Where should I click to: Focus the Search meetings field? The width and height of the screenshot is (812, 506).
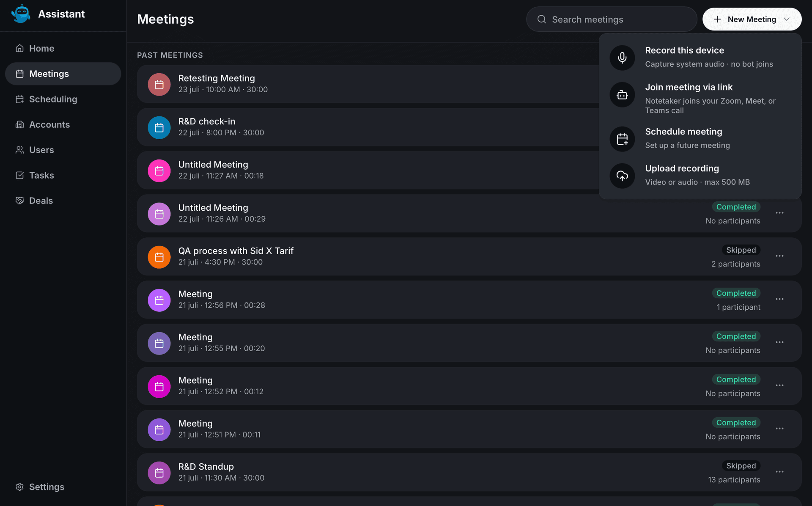pos(612,19)
